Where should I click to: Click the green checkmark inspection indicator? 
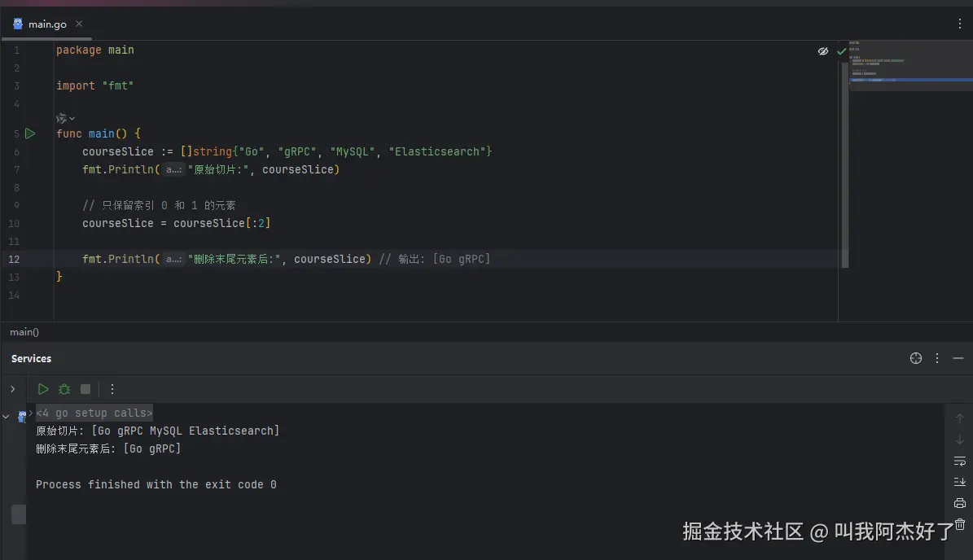(841, 51)
